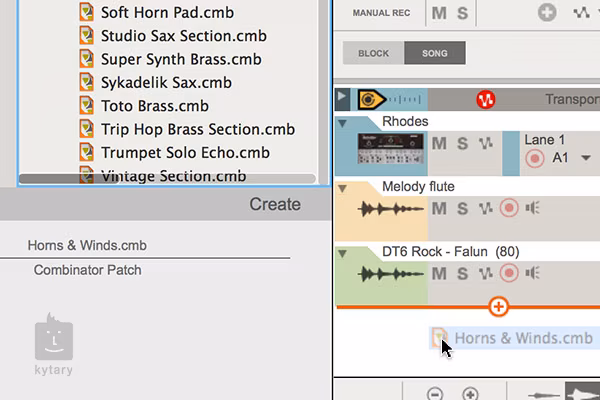Click Soft Horn Pad.cmb file name
This screenshot has width=600, height=400.
(167, 13)
